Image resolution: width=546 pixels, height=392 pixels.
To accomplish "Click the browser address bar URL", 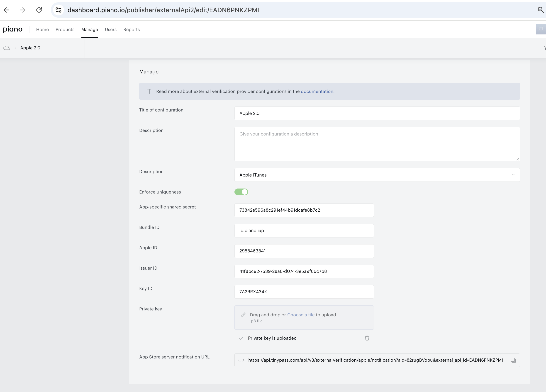I will (163, 10).
